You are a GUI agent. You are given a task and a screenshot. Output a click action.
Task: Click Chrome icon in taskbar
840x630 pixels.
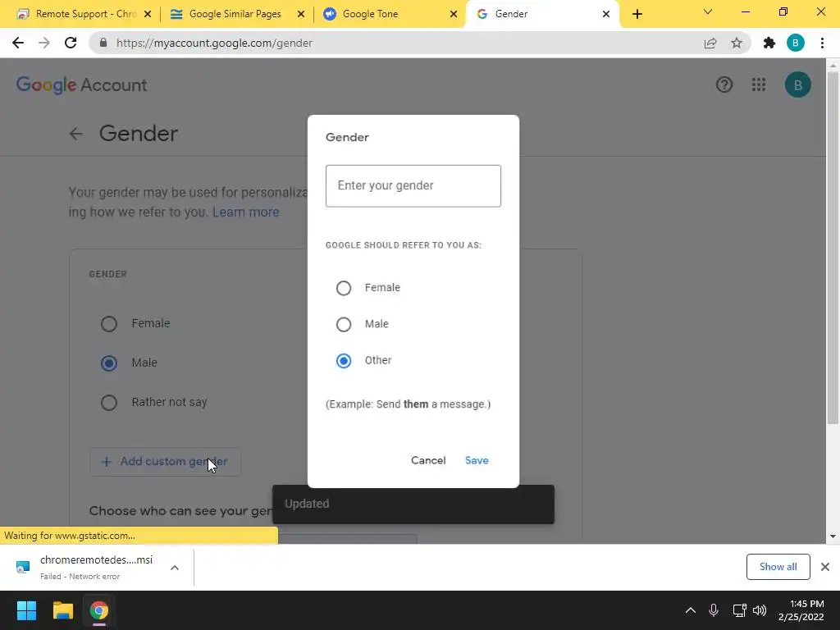(99, 610)
